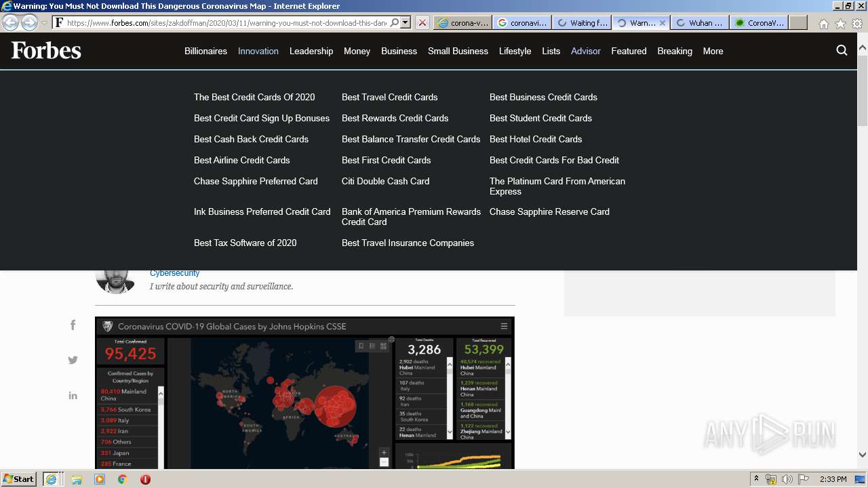The image size is (868, 488).
Task: Show hidden system tray icons
Action: pos(757,479)
